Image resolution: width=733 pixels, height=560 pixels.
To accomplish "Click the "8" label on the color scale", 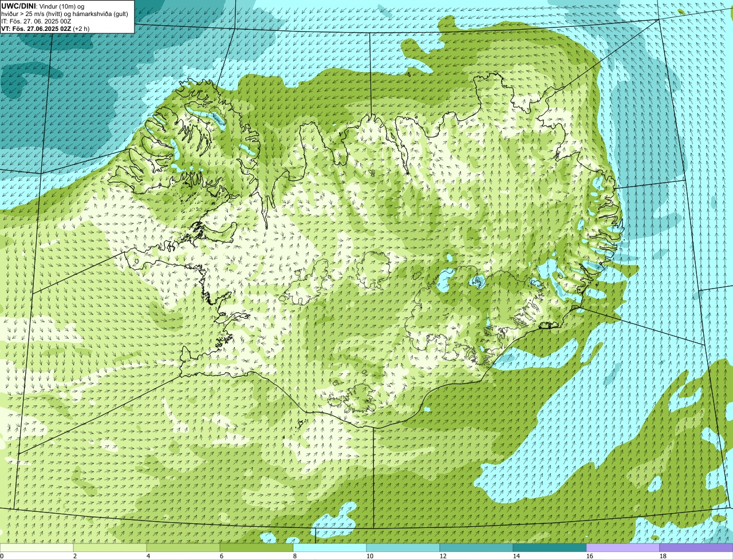I will point(295,556).
